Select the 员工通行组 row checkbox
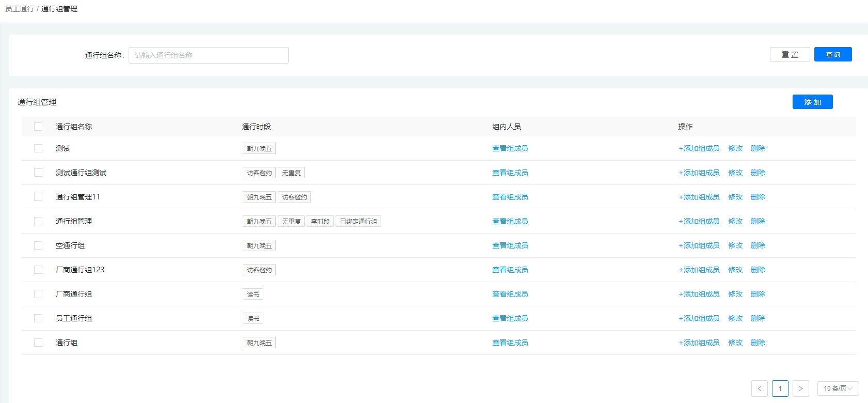Viewport: 868px width, 403px height. (38, 318)
